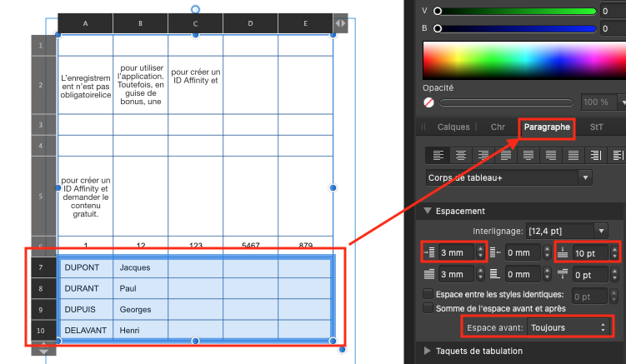Open the Chr tab
626x364 pixels.
pyautogui.click(x=498, y=127)
